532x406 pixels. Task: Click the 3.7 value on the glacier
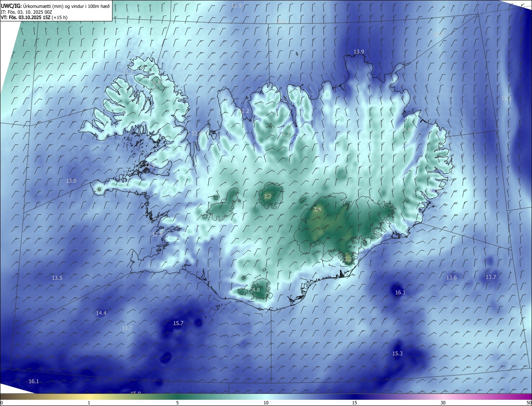click(267, 196)
